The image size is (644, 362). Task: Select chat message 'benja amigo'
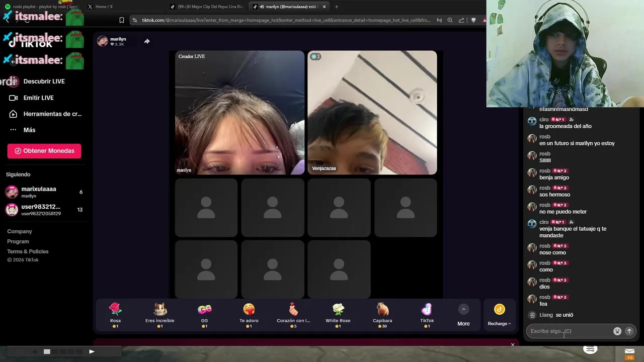(554, 177)
